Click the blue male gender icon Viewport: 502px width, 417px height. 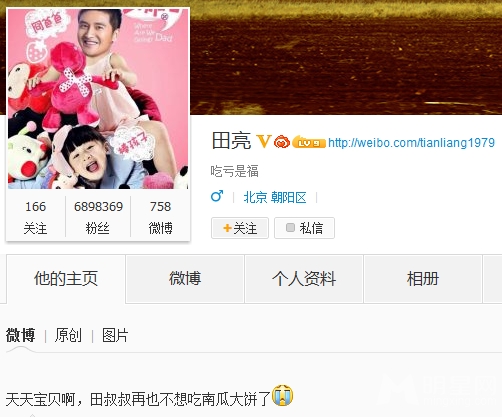217,196
